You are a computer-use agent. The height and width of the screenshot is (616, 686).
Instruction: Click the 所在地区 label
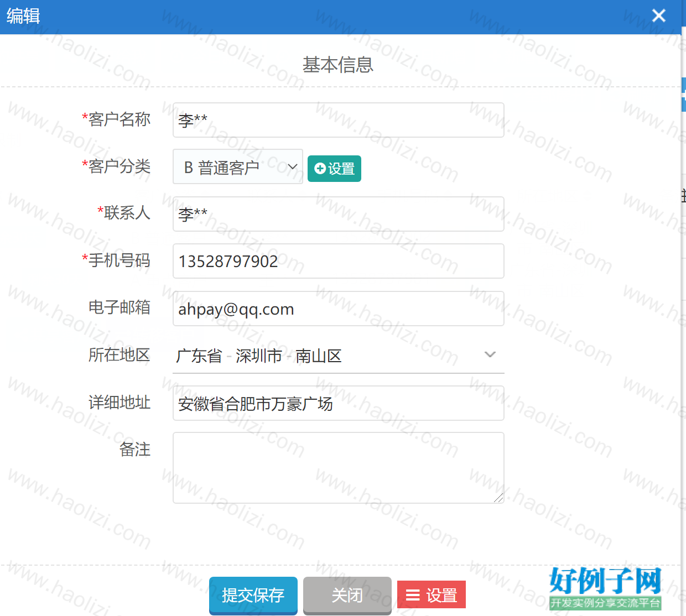(119, 354)
